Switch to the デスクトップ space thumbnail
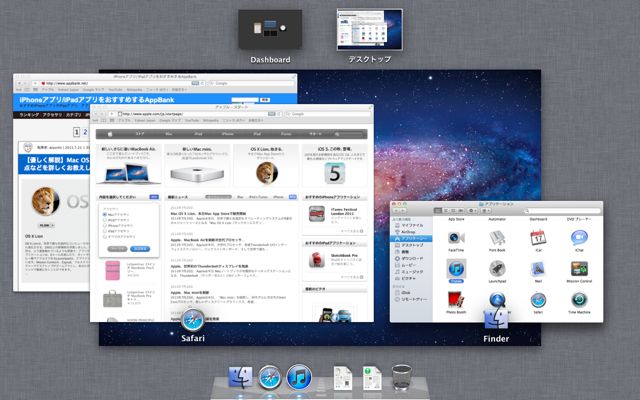Viewport: 640px width, 400px height. pyautogui.click(x=370, y=30)
